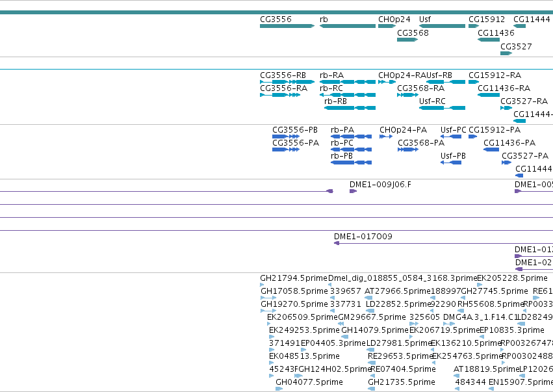Click transcript rb-RC
This screenshot has width=553, height=392.
coord(348,95)
